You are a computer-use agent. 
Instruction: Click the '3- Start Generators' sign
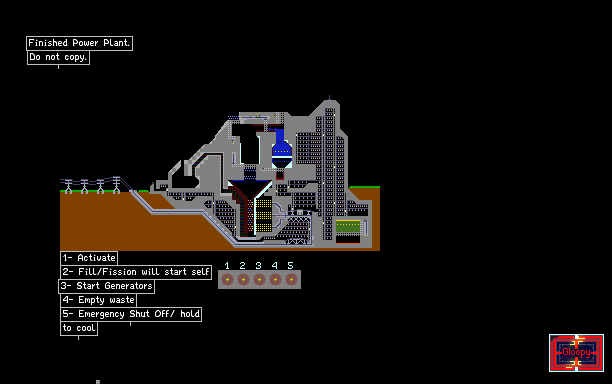point(107,286)
